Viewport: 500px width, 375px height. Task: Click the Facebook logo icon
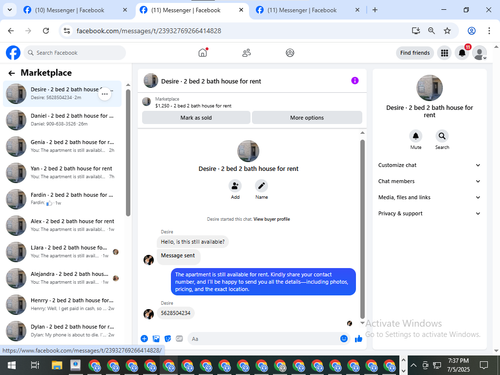(13, 53)
